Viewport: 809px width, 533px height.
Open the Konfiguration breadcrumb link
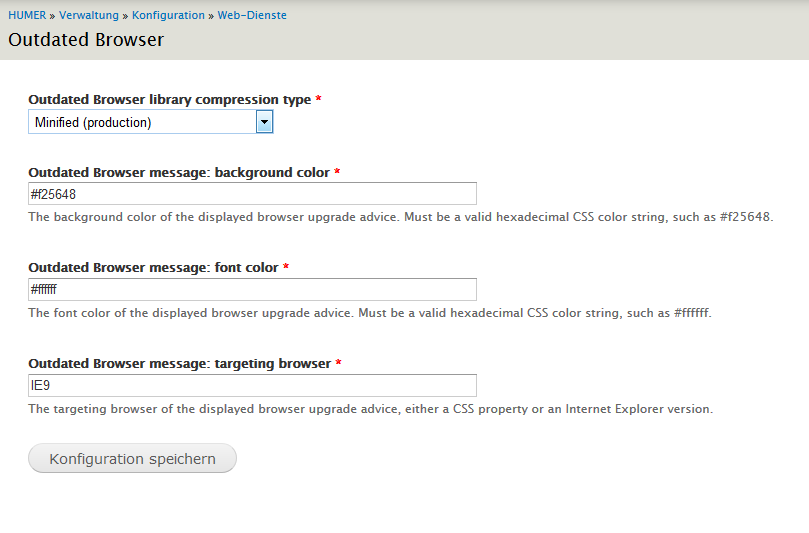click(x=168, y=15)
